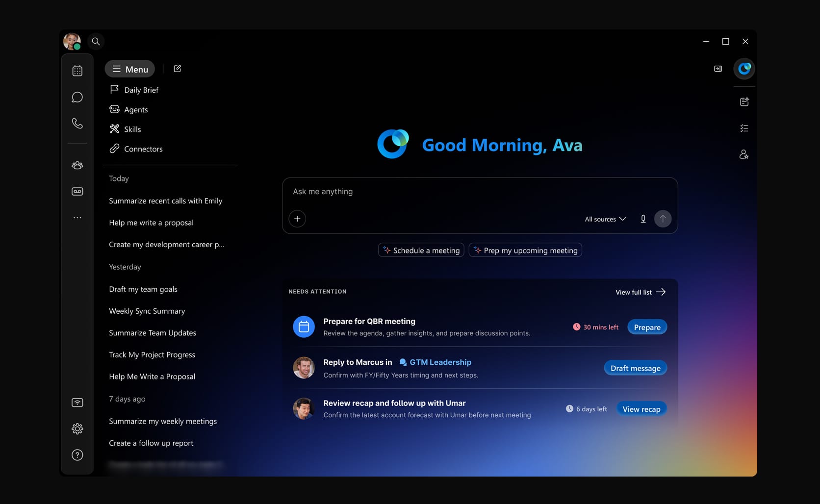Open the messaging chat bubble icon
Image resolution: width=820 pixels, height=504 pixels.
77,97
